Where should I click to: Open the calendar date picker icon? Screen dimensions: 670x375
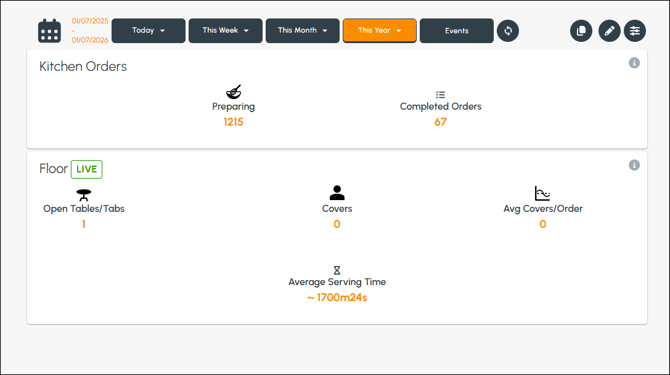click(x=49, y=31)
